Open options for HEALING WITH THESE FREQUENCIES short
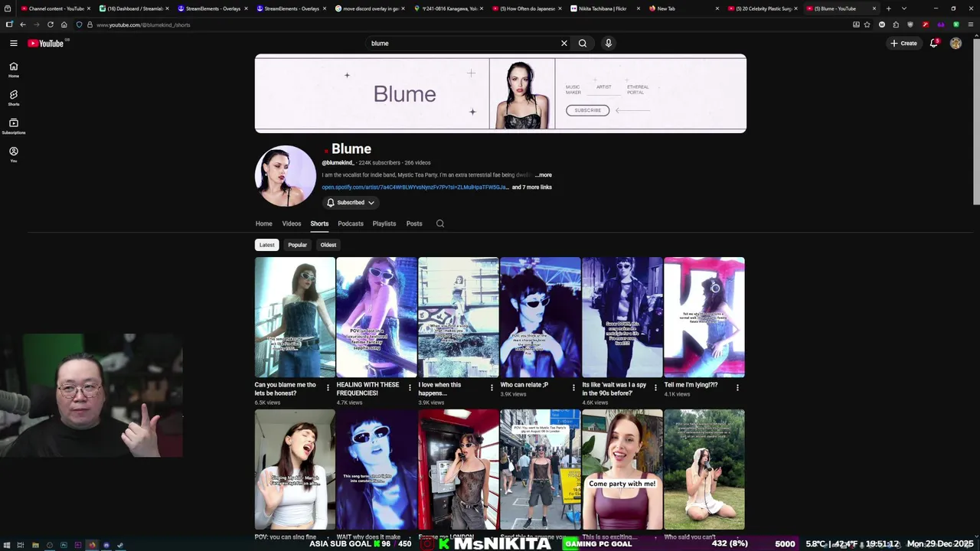Image resolution: width=980 pixels, height=551 pixels. (x=410, y=388)
